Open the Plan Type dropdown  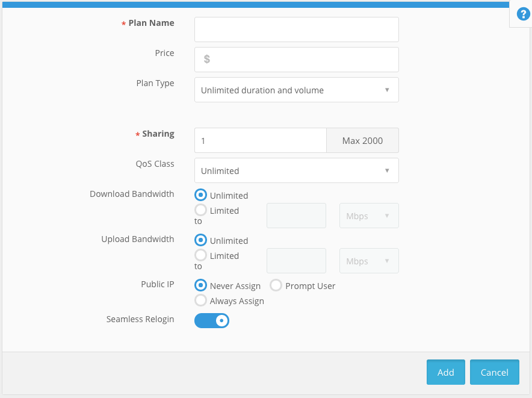[x=296, y=90]
